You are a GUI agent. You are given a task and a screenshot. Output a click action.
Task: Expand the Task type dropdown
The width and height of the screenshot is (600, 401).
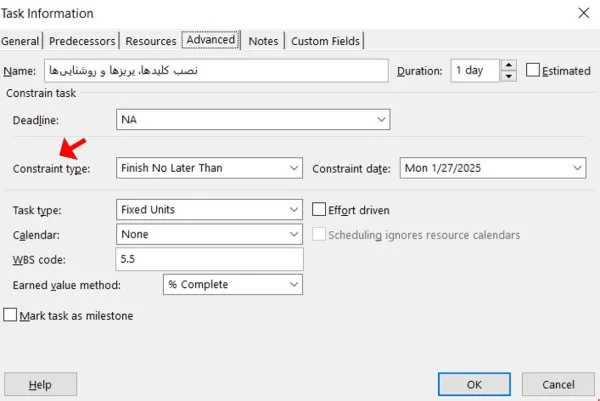293,210
